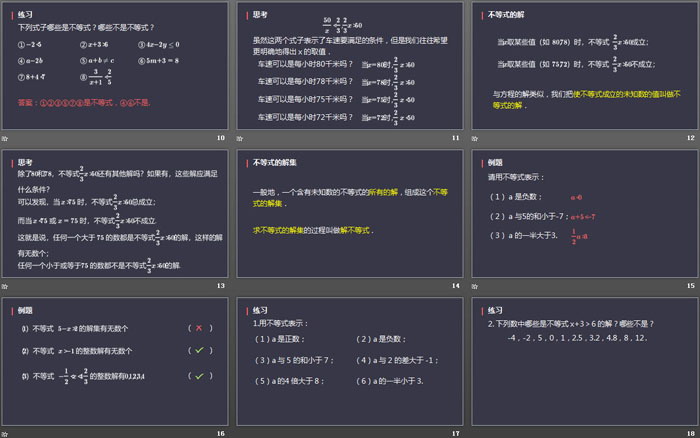
Task: Select slide 11 about train speed questions
Action: point(349,66)
